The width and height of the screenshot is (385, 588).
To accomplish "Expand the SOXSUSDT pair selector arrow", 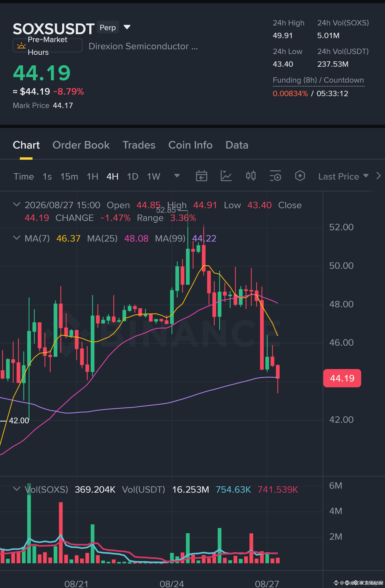I will [127, 27].
